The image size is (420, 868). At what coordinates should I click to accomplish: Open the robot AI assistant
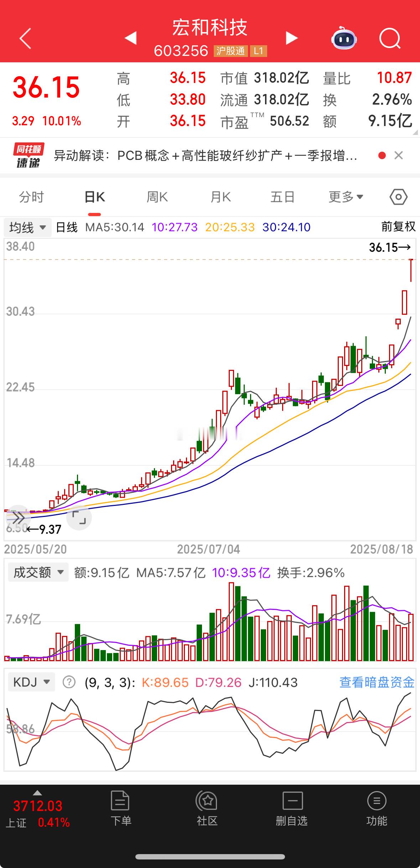point(344,38)
